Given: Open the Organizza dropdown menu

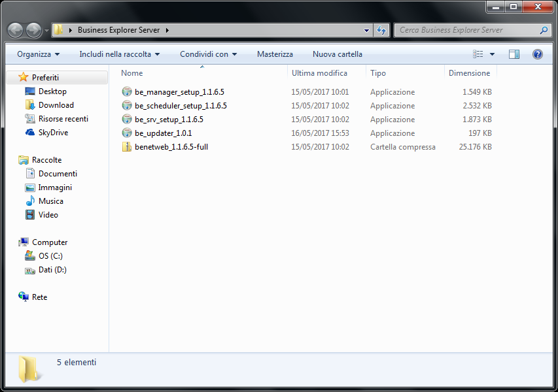Looking at the screenshot, I should point(38,54).
